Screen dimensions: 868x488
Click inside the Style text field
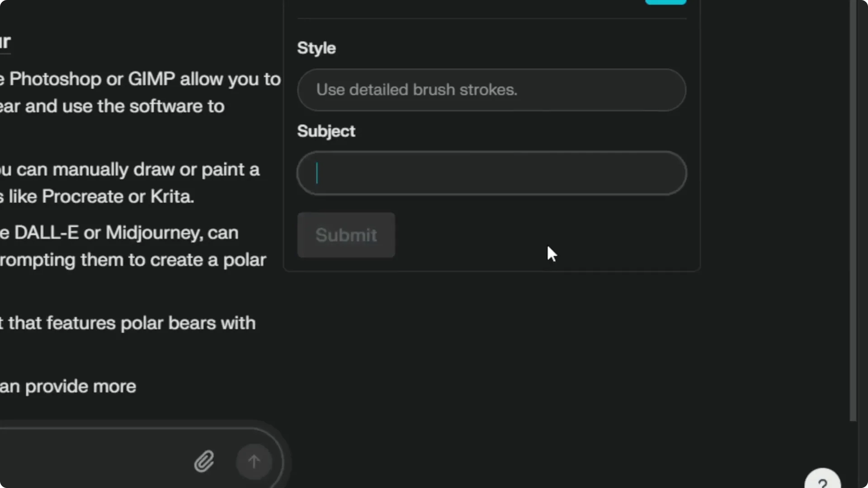click(491, 89)
